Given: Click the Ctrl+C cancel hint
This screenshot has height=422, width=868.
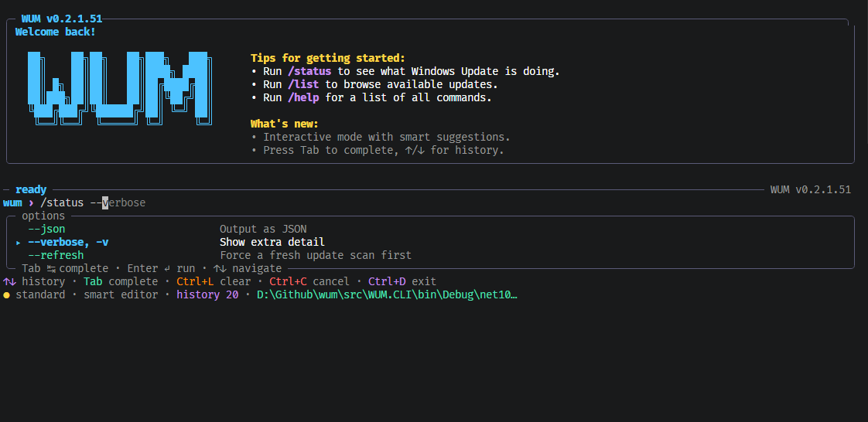Looking at the screenshot, I should pyautogui.click(x=309, y=282).
